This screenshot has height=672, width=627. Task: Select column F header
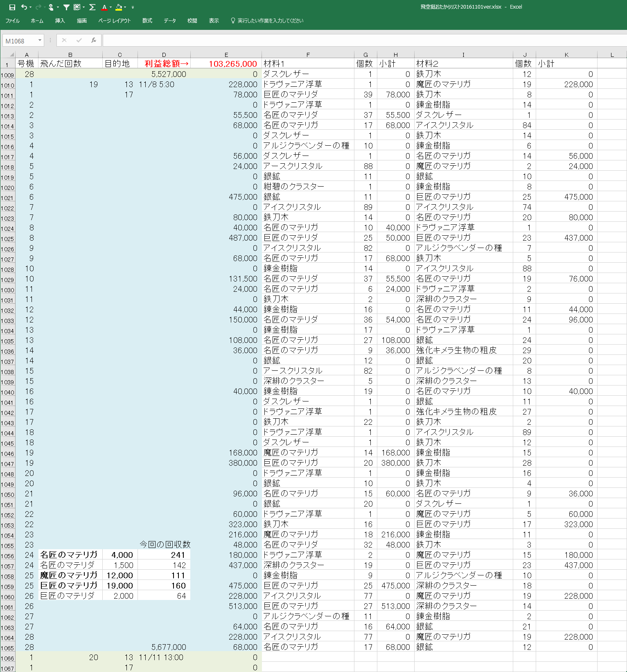(x=308, y=54)
